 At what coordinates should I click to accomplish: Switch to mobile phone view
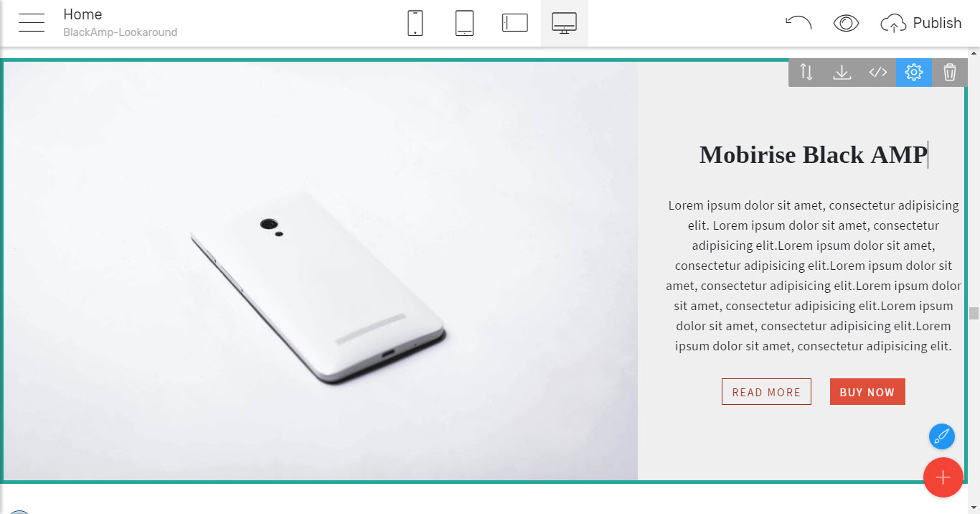click(415, 23)
